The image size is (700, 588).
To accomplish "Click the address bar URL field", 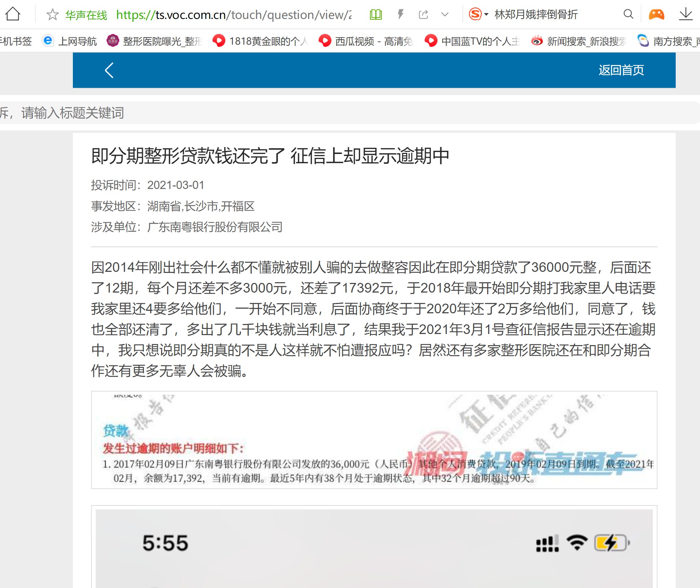I will (x=234, y=15).
